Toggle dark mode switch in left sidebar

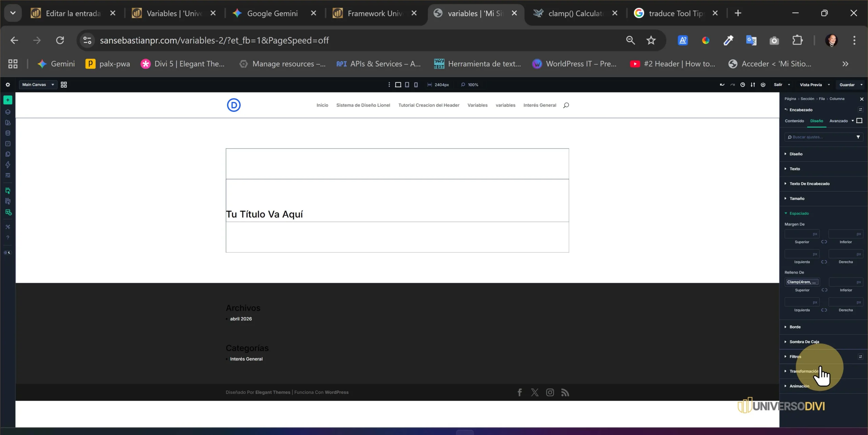click(x=7, y=252)
